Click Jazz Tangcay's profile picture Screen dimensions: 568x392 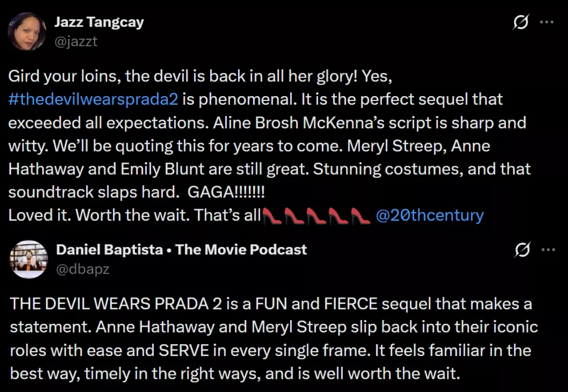(27, 31)
